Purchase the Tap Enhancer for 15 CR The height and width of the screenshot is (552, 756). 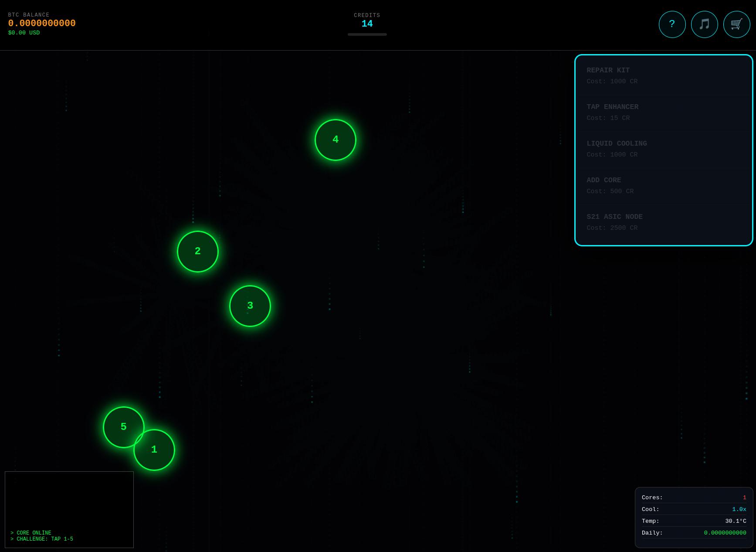(x=663, y=112)
